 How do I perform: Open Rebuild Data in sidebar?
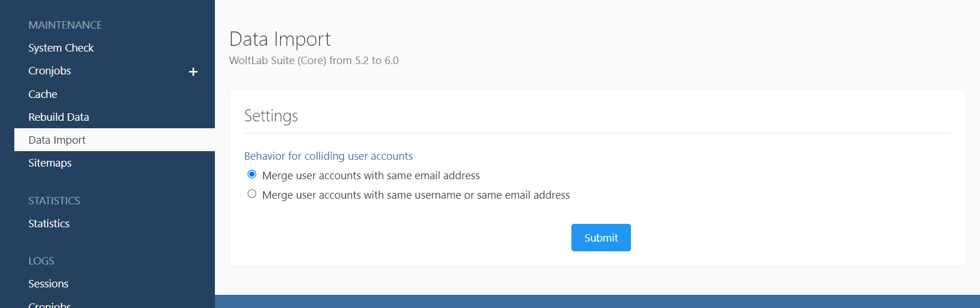(59, 117)
